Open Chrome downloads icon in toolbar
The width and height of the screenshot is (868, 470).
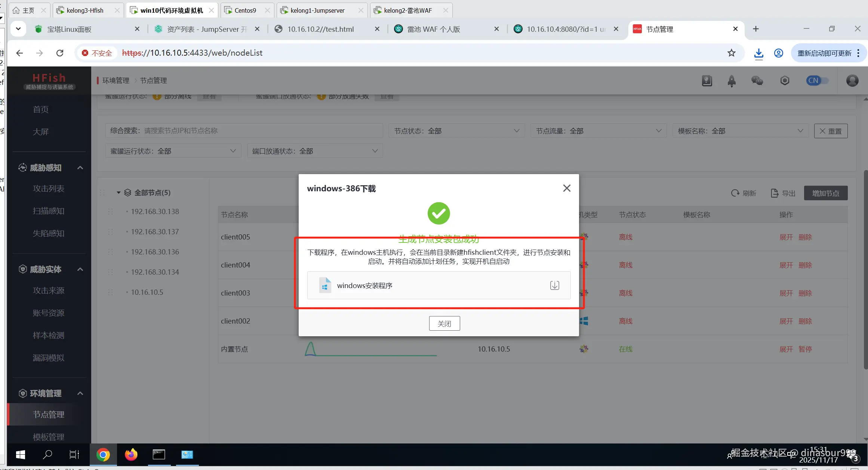pyautogui.click(x=758, y=53)
